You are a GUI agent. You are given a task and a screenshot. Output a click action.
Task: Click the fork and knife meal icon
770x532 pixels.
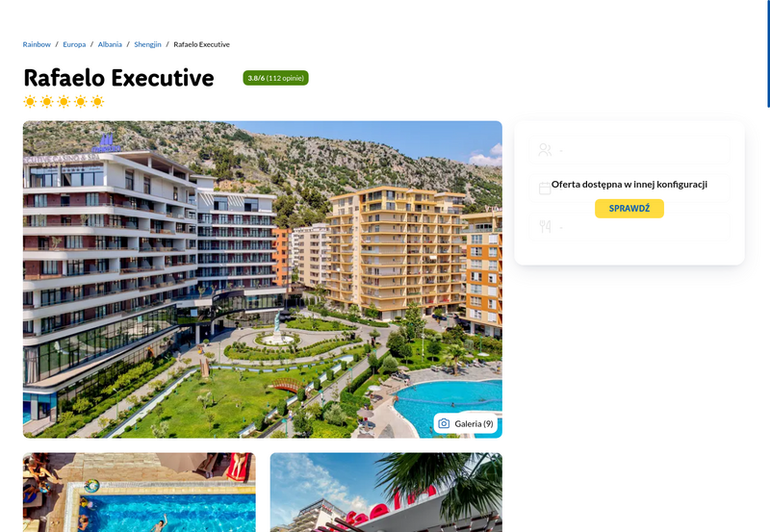pyautogui.click(x=545, y=226)
